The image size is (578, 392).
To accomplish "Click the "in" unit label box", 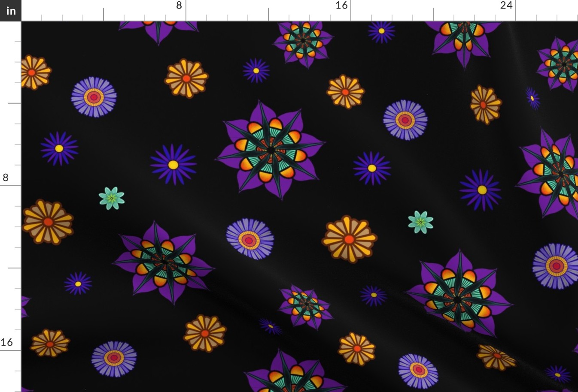I will [x=10, y=10].
